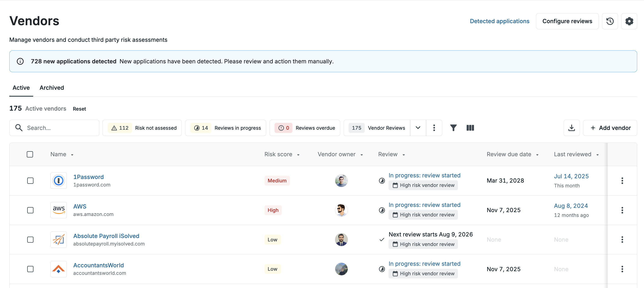Click the Add vendor button
This screenshot has width=644, height=288.
[x=610, y=128]
